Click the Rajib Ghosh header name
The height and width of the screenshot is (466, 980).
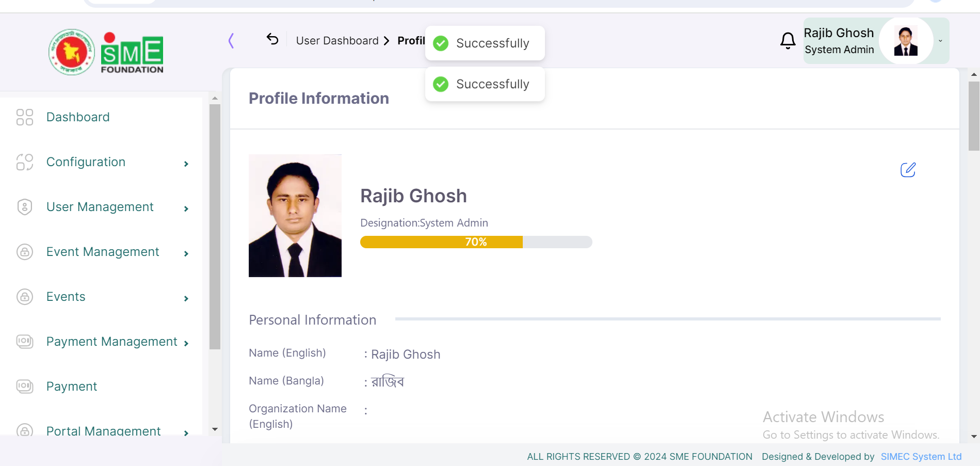click(839, 33)
